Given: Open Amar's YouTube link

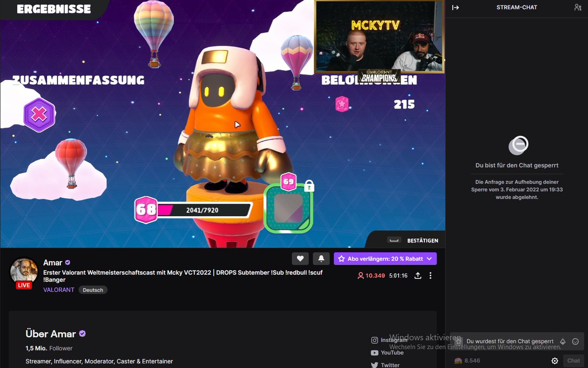Looking at the screenshot, I should 388,353.
